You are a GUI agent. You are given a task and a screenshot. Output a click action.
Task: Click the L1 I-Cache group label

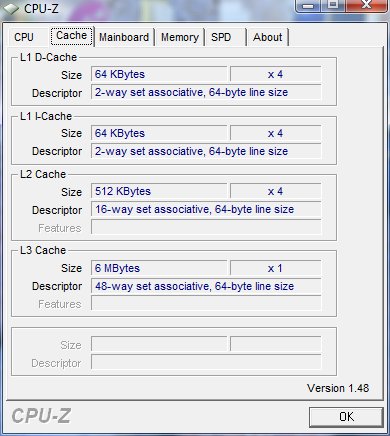tap(46, 116)
